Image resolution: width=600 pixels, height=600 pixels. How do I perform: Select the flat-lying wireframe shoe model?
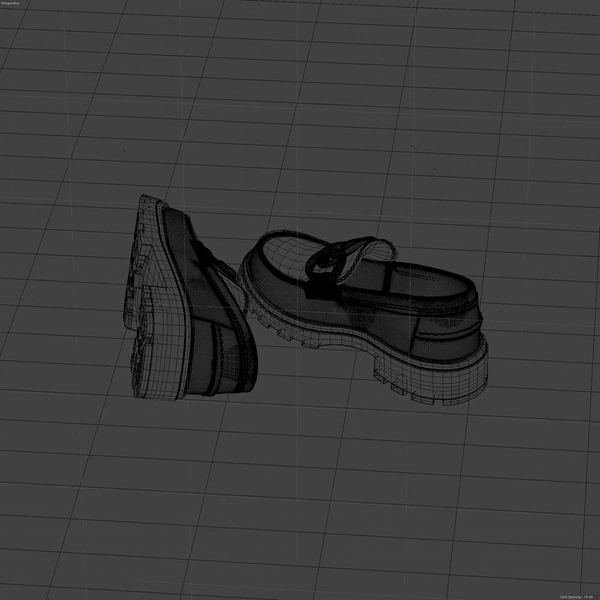[364, 318]
